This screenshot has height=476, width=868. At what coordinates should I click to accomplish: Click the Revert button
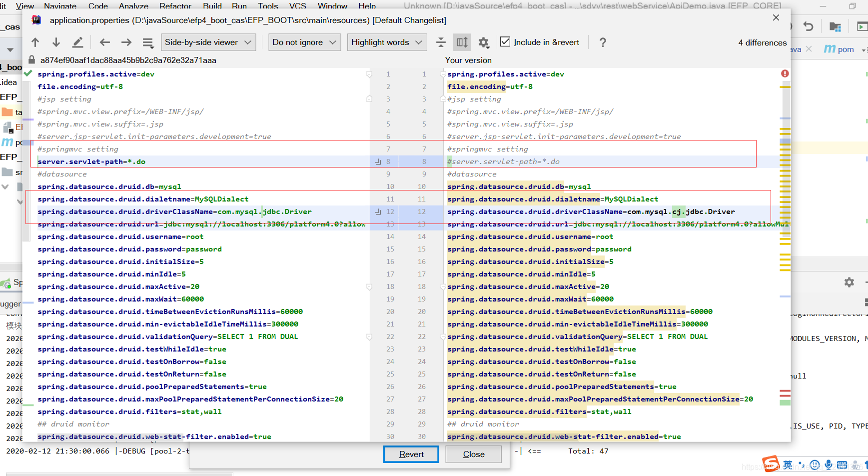[x=411, y=454]
